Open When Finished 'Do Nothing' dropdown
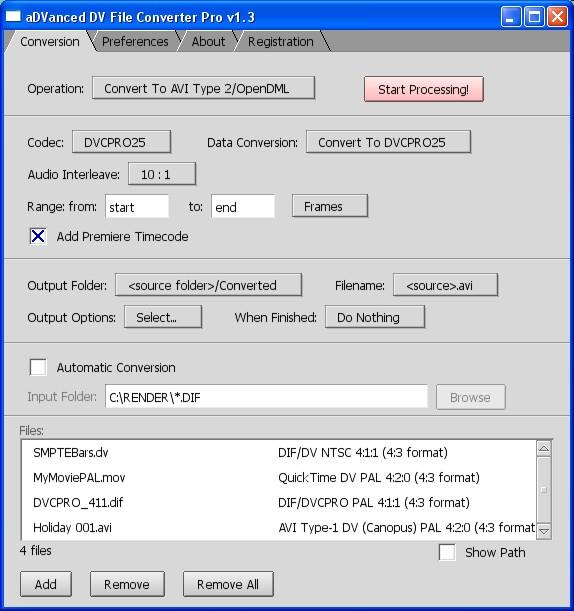This screenshot has width=574, height=611. coord(375,317)
